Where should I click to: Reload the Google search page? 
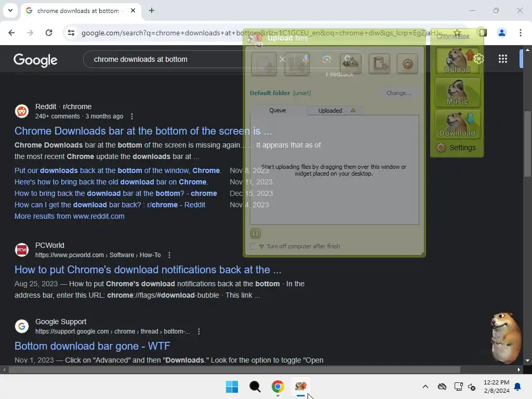[49, 33]
